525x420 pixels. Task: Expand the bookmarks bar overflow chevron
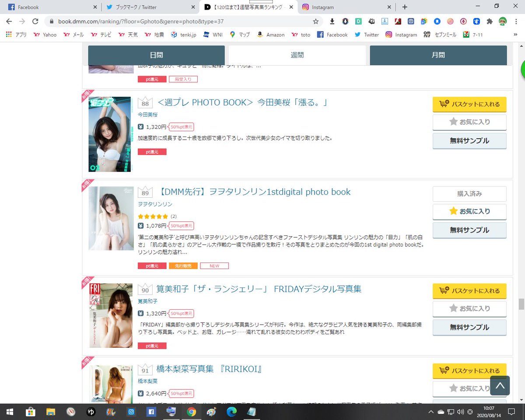click(515, 35)
